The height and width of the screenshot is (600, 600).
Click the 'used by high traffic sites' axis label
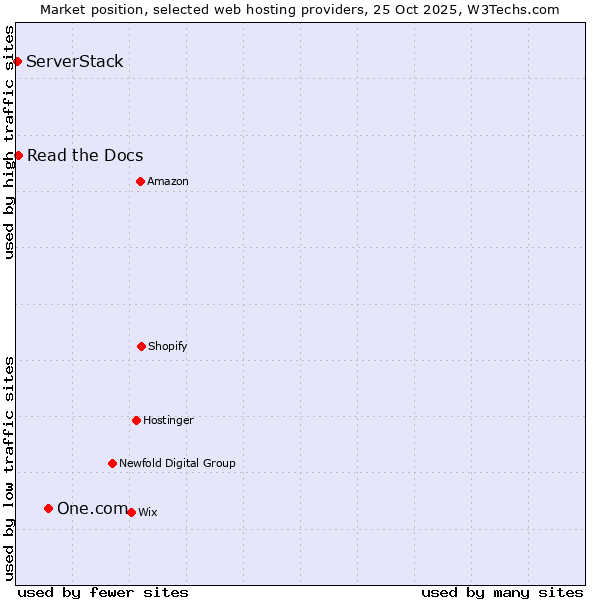pos(9,142)
